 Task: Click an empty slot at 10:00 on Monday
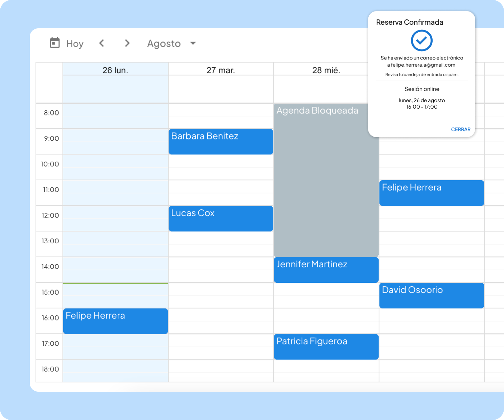(x=115, y=167)
